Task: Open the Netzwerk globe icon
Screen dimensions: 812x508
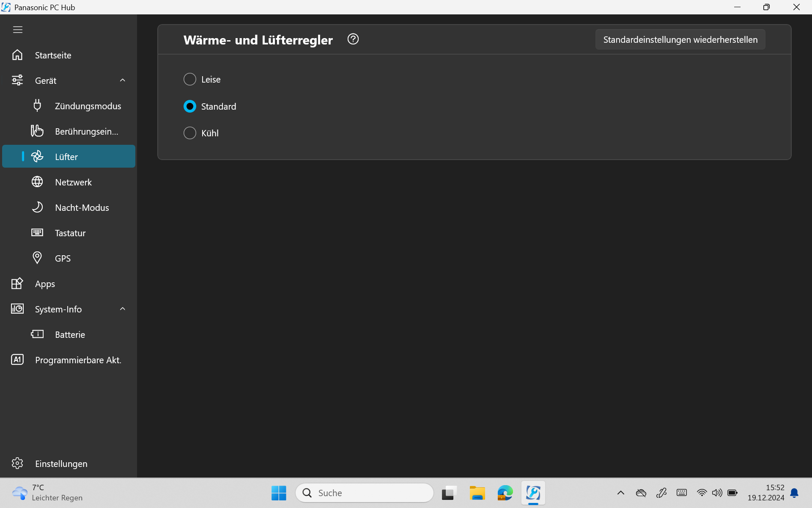Action: click(x=37, y=182)
